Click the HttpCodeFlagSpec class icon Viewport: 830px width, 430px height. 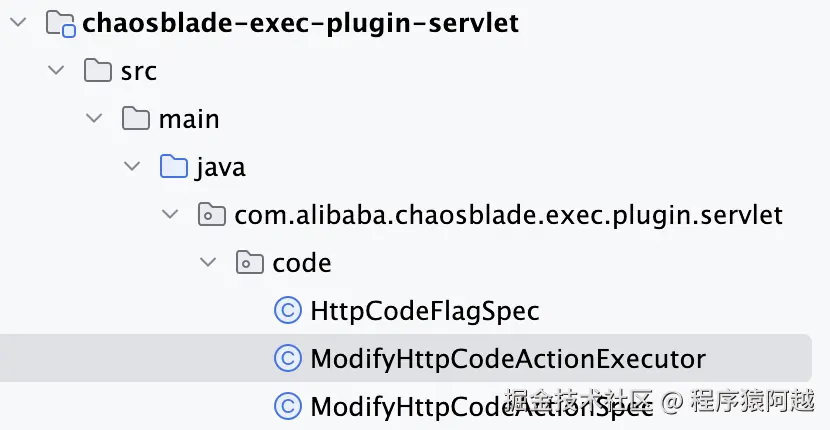click(x=288, y=311)
